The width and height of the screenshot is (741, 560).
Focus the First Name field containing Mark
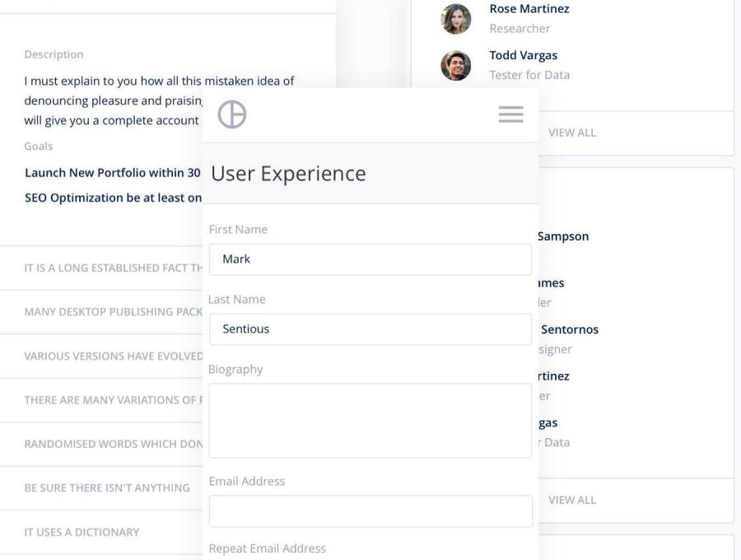pos(370,259)
